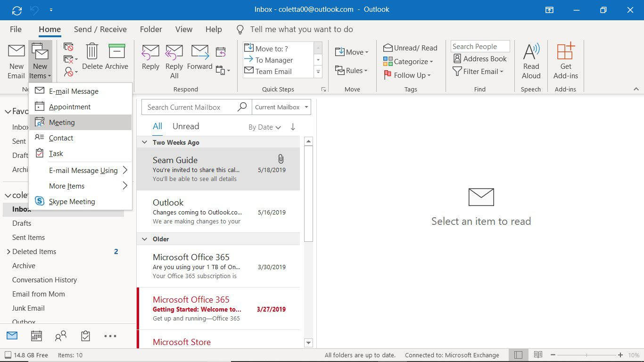
Task: Open the Help tab
Action: (x=214, y=29)
